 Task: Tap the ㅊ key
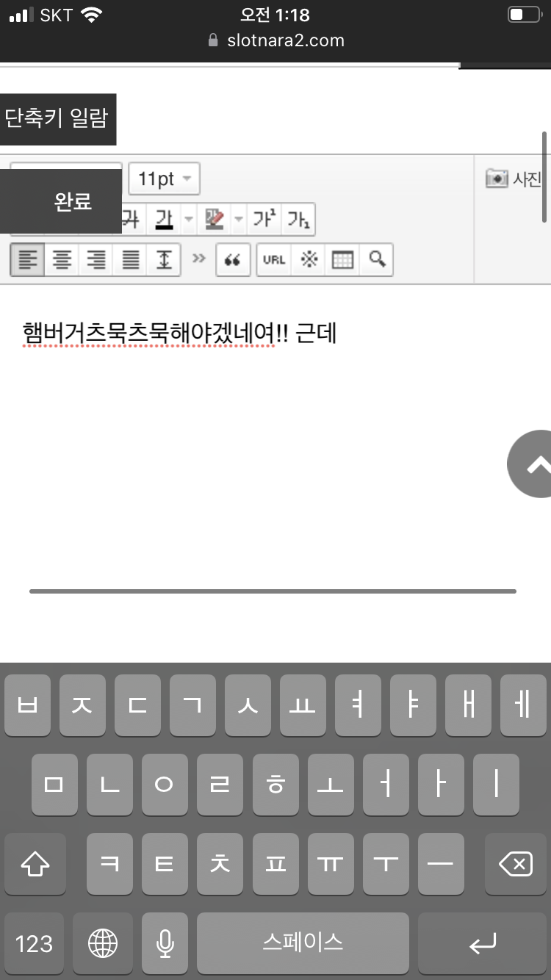[220, 864]
